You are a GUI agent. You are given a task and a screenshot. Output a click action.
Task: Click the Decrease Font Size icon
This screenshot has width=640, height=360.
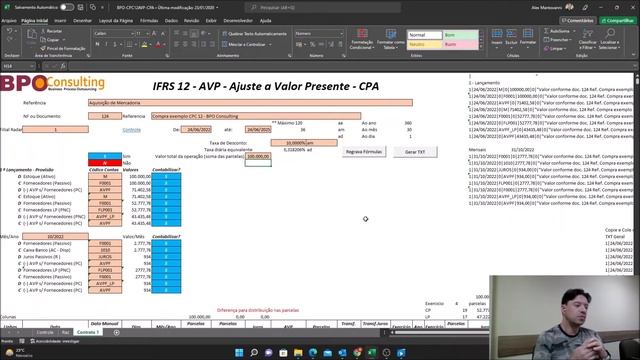point(162,33)
